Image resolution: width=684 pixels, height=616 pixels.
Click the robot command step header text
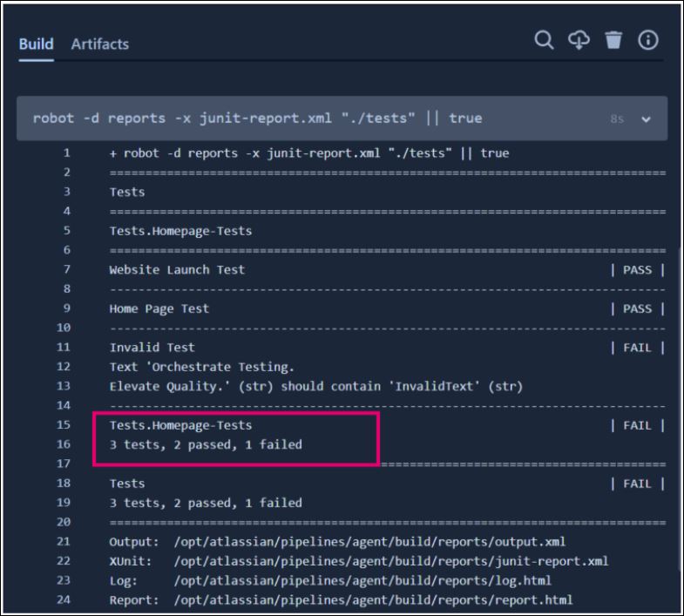point(257,118)
